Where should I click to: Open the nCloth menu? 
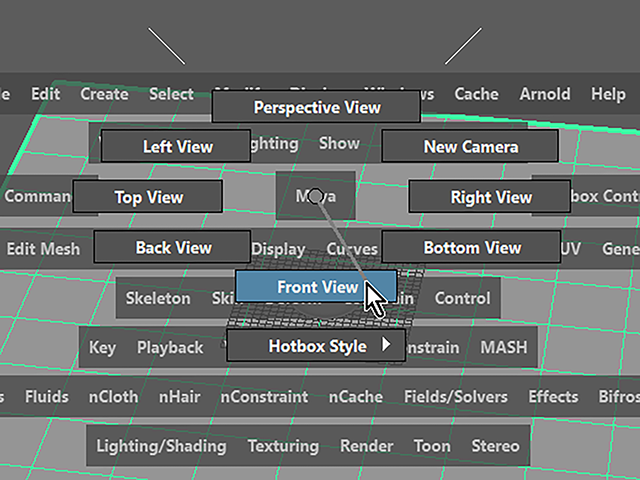[113, 397]
